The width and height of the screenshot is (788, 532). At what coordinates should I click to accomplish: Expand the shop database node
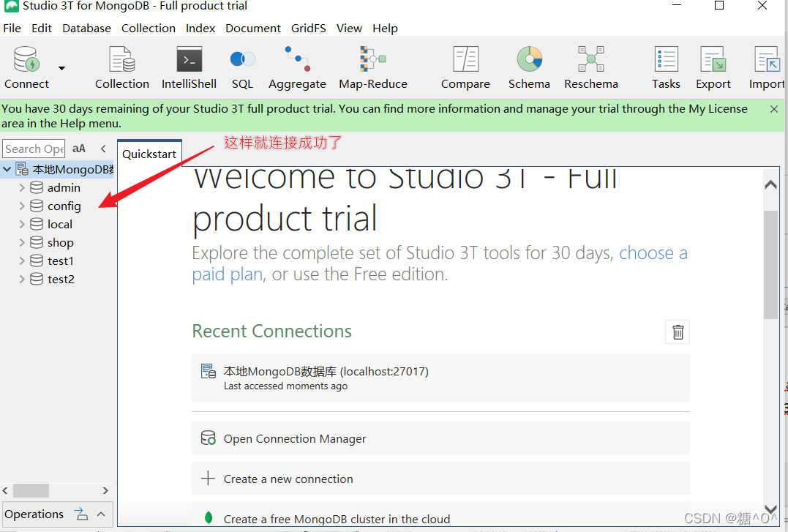click(22, 242)
